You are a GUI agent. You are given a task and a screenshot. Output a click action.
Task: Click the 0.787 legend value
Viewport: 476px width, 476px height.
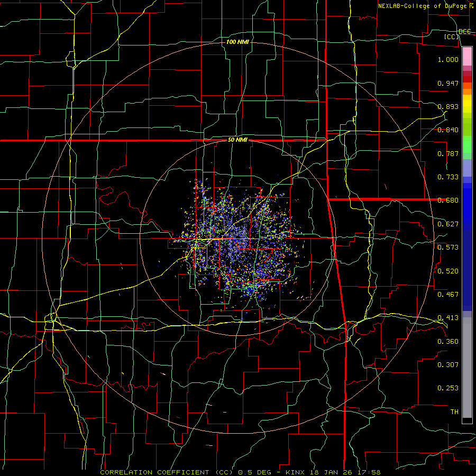point(448,153)
